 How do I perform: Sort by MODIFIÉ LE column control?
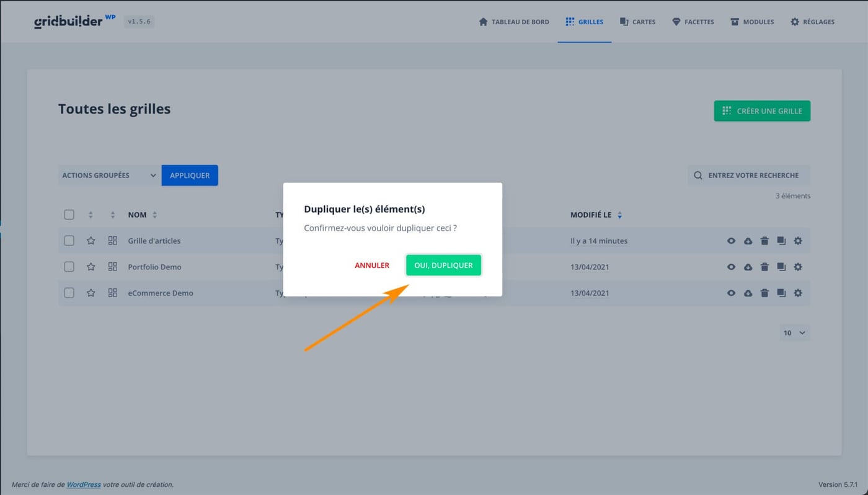[619, 215]
